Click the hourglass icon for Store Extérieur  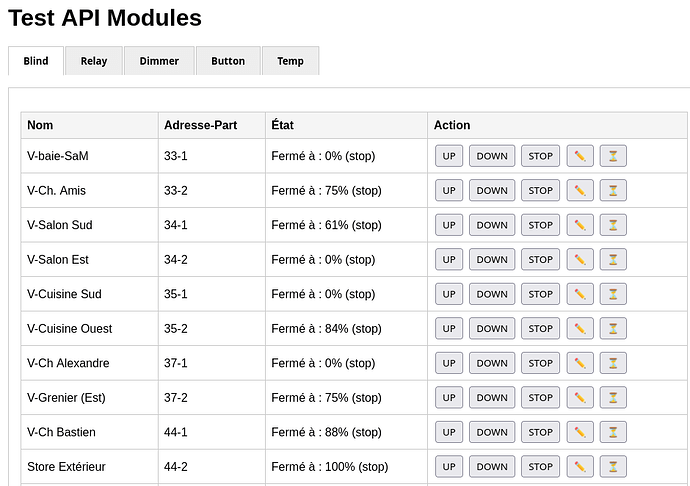[613, 467]
